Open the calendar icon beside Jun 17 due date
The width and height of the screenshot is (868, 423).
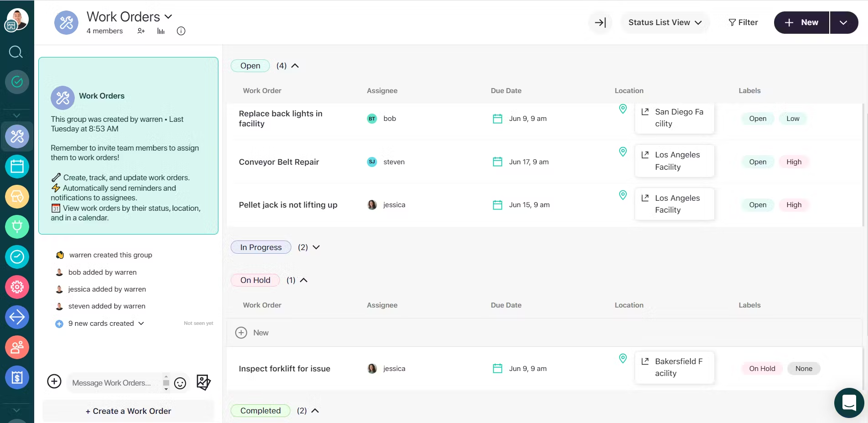point(497,162)
